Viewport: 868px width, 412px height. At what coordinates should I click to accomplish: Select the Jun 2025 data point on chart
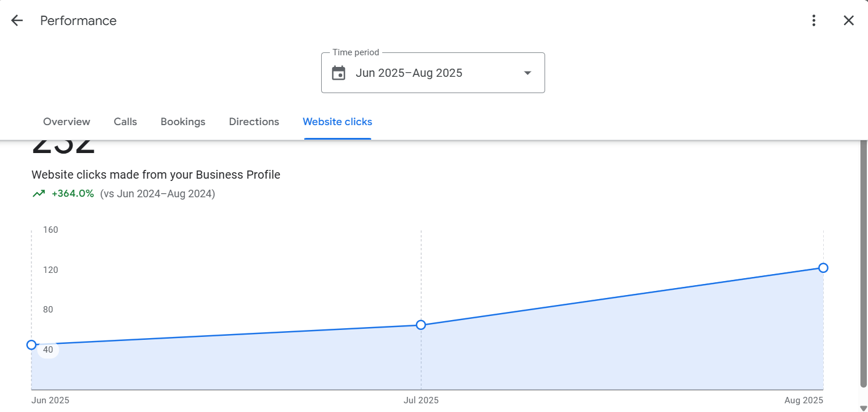(31, 344)
